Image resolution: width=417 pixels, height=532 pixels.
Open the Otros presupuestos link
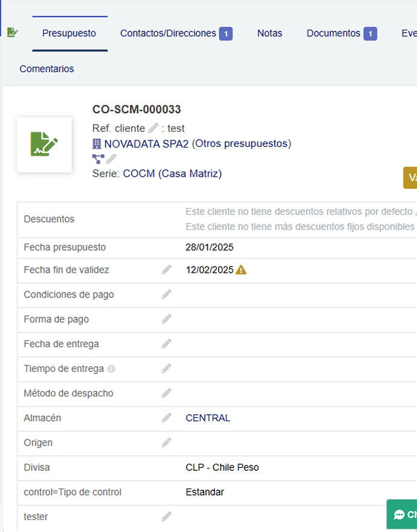point(242,144)
